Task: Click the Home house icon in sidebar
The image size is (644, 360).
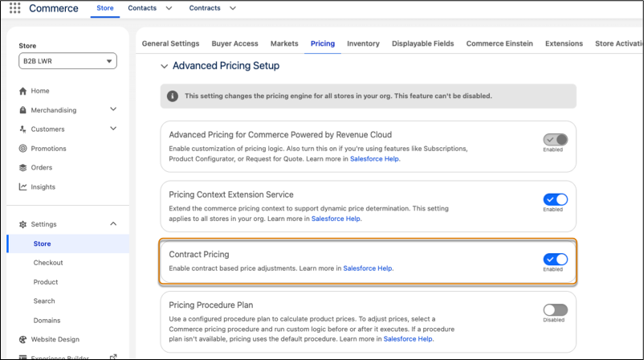Action: [23, 91]
